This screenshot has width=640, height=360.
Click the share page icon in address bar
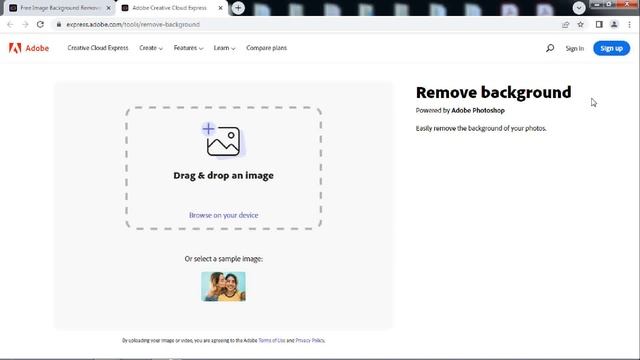565,24
